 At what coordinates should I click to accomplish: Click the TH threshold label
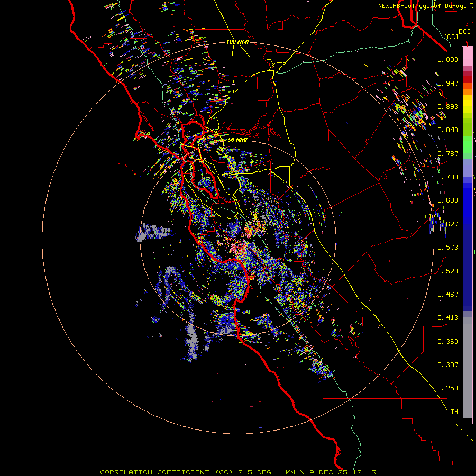454,412
